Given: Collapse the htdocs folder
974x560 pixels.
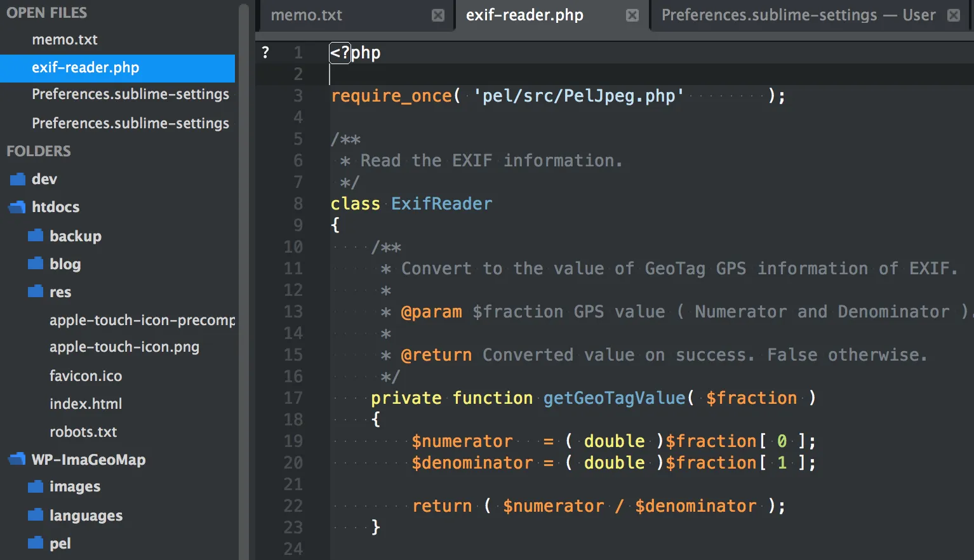Looking at the screenshot, I should (x=18, y=208).
